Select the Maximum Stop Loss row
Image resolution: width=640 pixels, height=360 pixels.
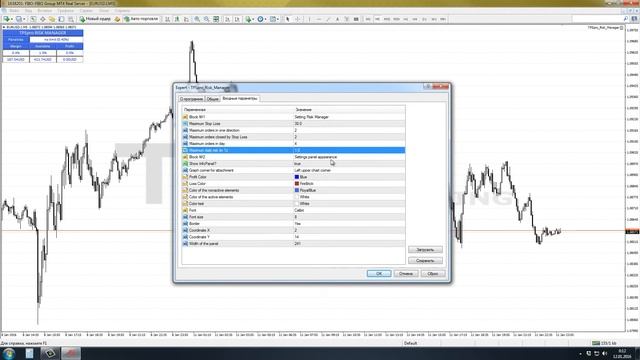293,123
